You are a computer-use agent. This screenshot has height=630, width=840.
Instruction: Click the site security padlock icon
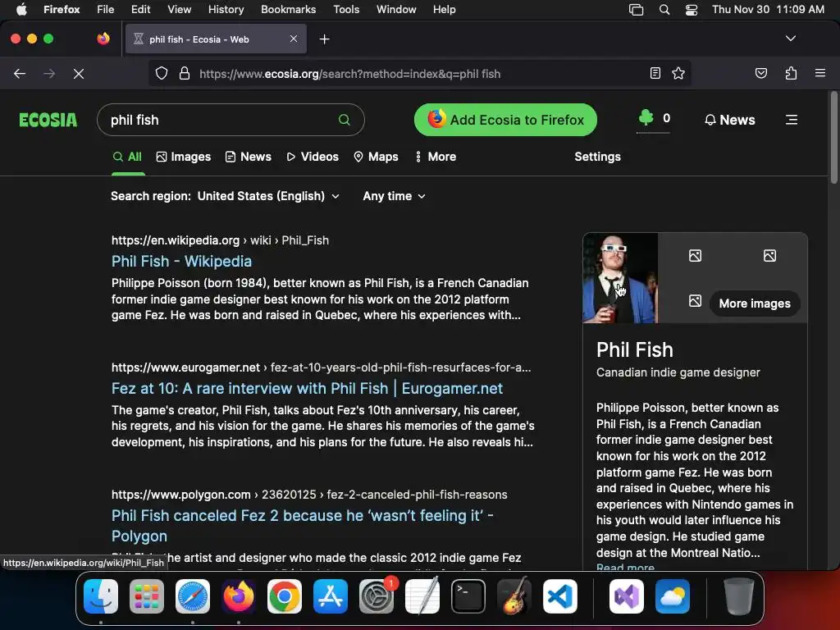click(185, 73)
